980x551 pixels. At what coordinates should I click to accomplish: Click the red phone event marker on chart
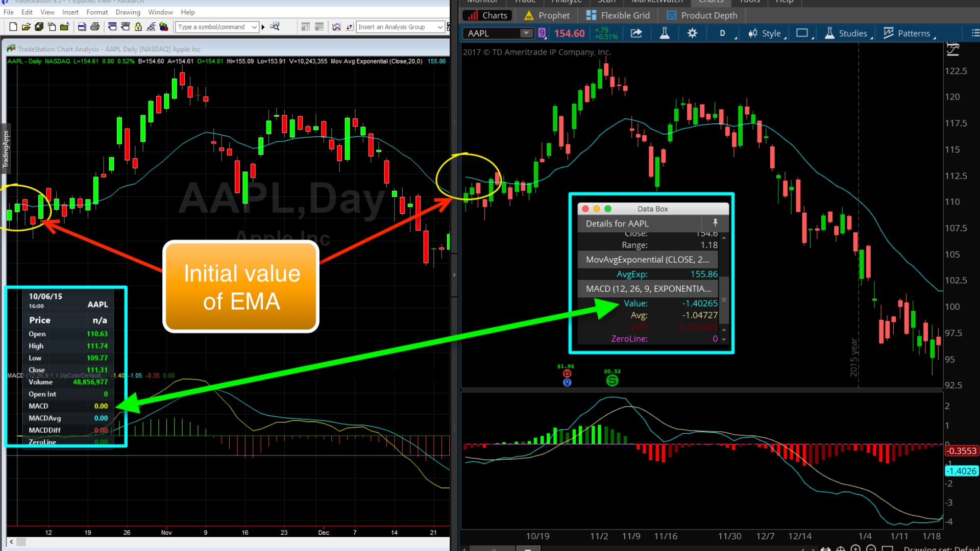tap(567, 373)
